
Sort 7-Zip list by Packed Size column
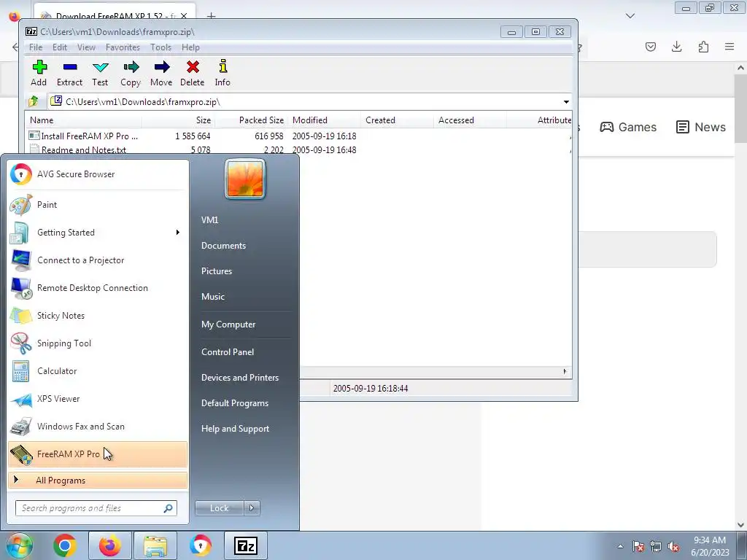[x=251, y=120]
